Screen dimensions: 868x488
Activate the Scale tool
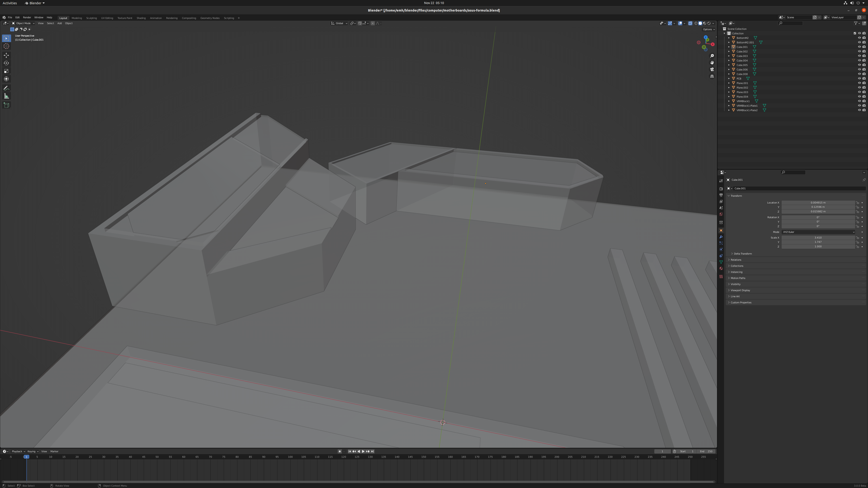[6, 71]
